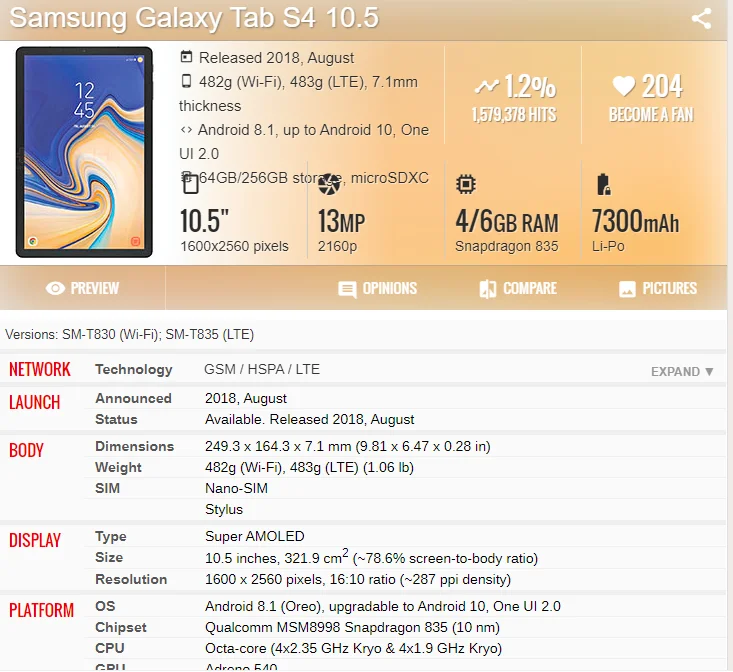Click the CPU label link
This screenshot has height=672, width=733.
(x=110, y=648)
